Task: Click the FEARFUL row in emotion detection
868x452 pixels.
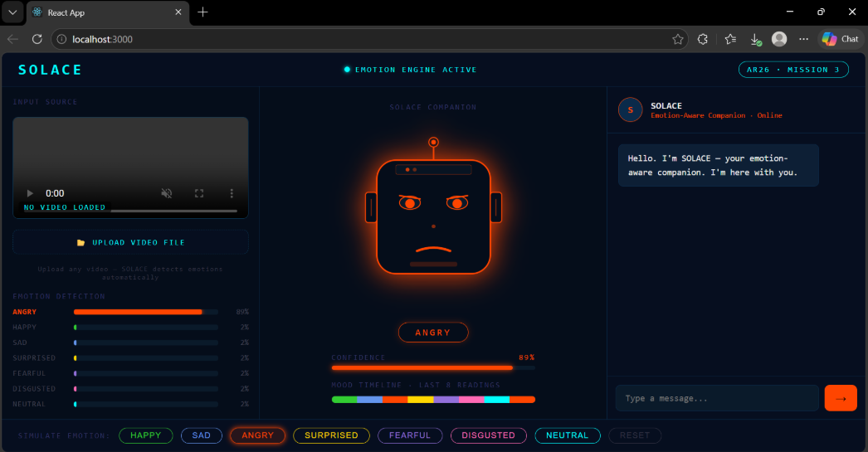Action: tap(130, 373)
